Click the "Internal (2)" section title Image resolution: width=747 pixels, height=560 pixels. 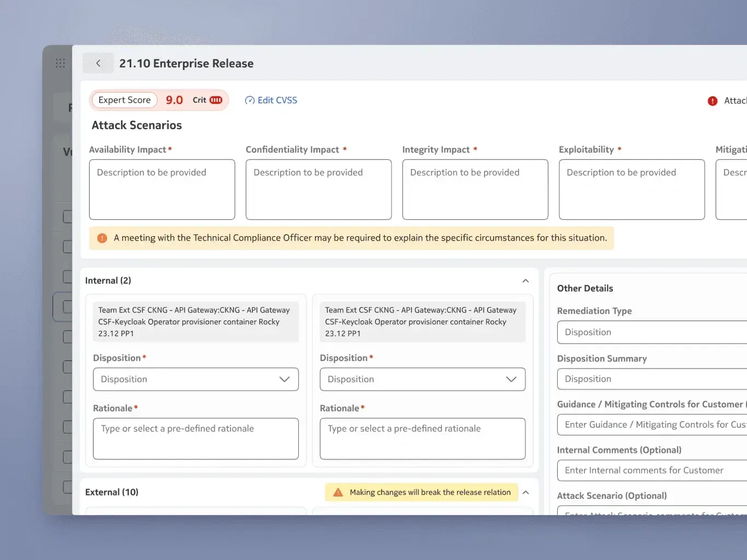108,281
